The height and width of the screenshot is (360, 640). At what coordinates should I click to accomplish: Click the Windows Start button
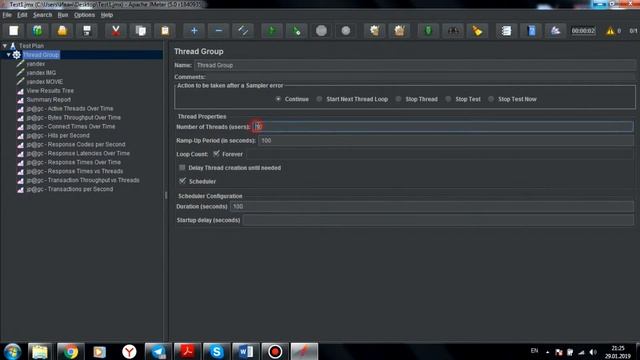(x=12, y=351)
